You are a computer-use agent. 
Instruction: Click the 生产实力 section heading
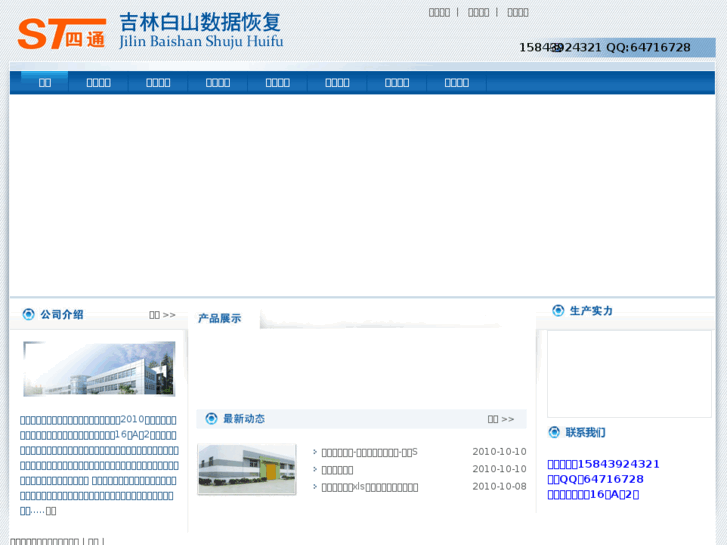(x=591, y=311)
